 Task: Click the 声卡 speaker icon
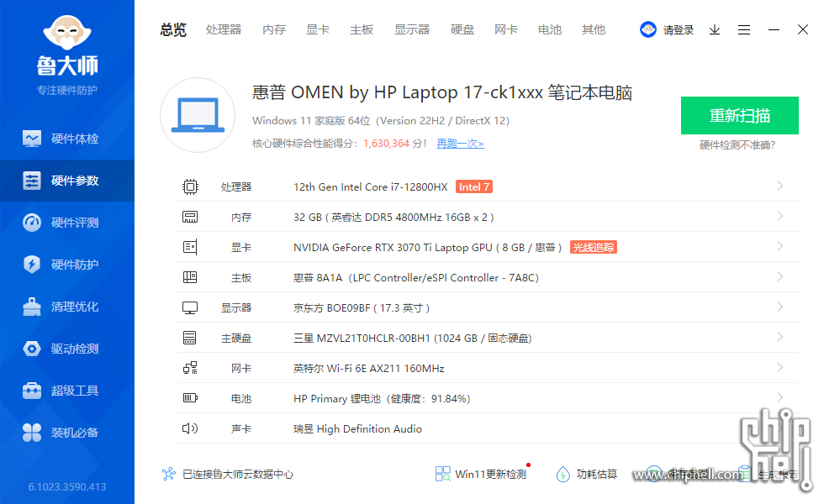click(190, 428)
